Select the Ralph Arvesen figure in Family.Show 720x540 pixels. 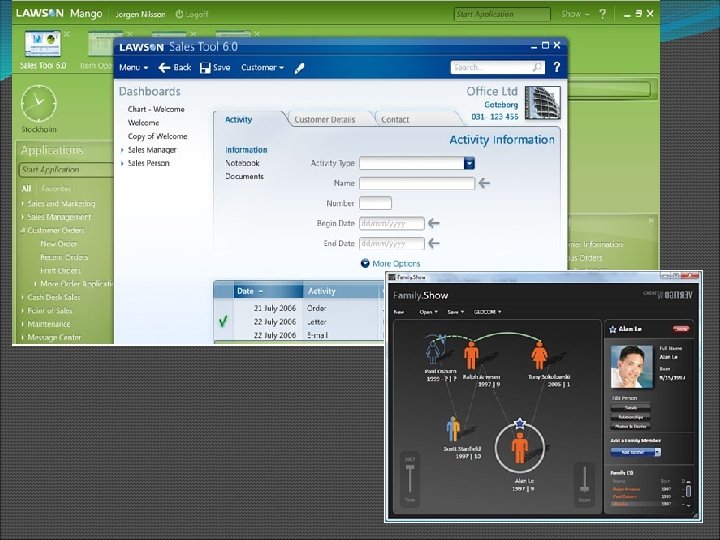click(471, 355)
